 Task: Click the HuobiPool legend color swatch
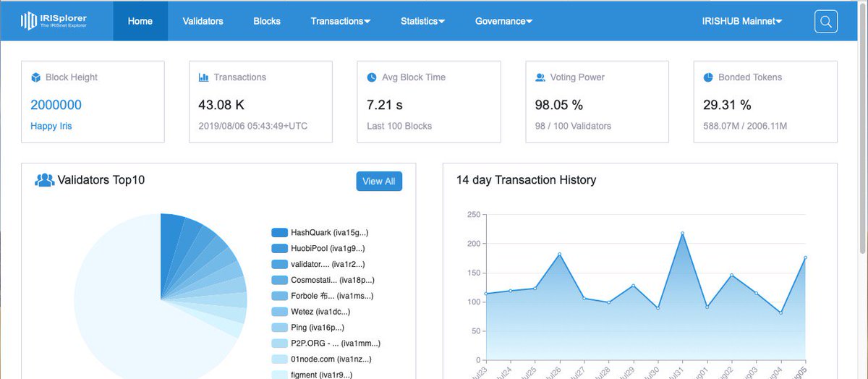tap(280, 248)
